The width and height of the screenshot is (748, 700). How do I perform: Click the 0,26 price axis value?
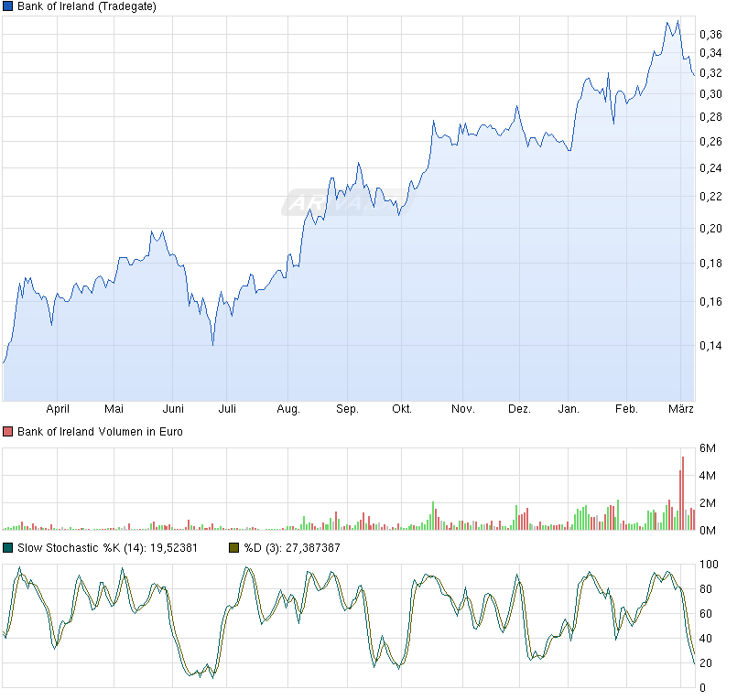click(710, 142)
